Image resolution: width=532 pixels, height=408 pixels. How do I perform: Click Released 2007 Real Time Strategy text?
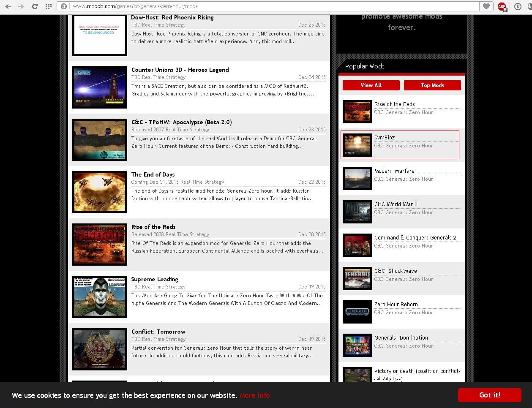tap(170, 130)
